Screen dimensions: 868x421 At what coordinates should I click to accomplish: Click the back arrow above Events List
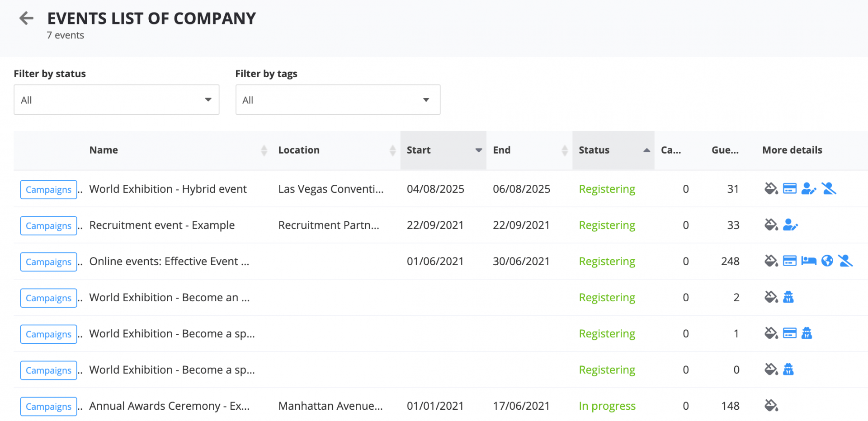coord(27,18)
